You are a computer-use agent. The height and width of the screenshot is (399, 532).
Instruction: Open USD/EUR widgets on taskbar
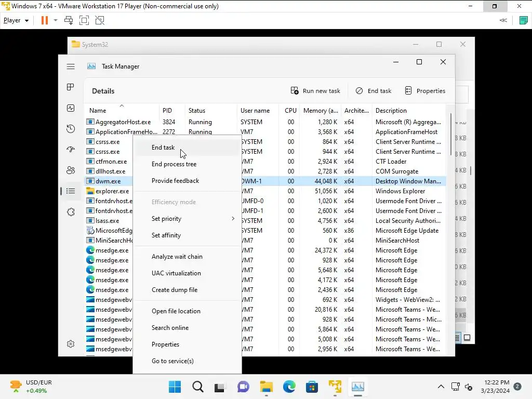(x=31, y=387)
